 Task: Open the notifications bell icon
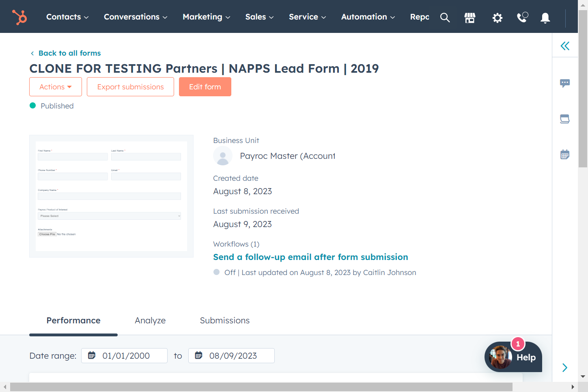545,18
